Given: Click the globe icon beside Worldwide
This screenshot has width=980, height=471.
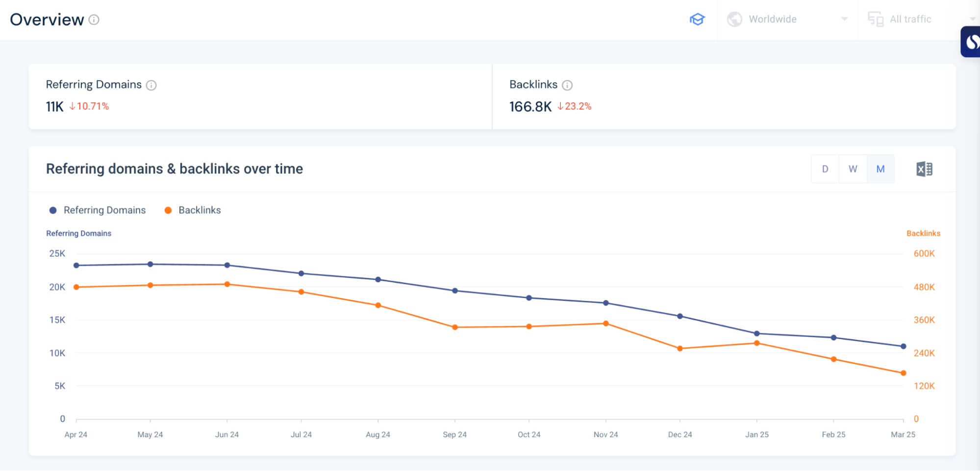Looking at the screenshot, I should coord(734,19).
